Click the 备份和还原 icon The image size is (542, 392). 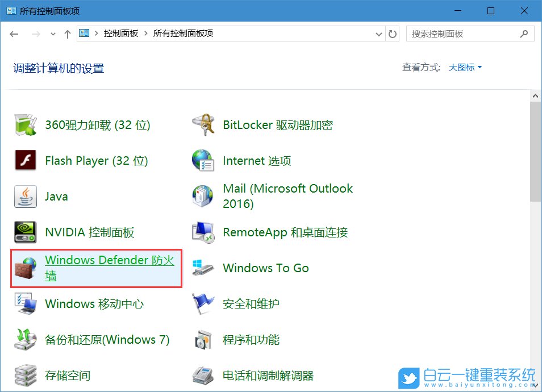pyautogui.click(x=26, y=340)
